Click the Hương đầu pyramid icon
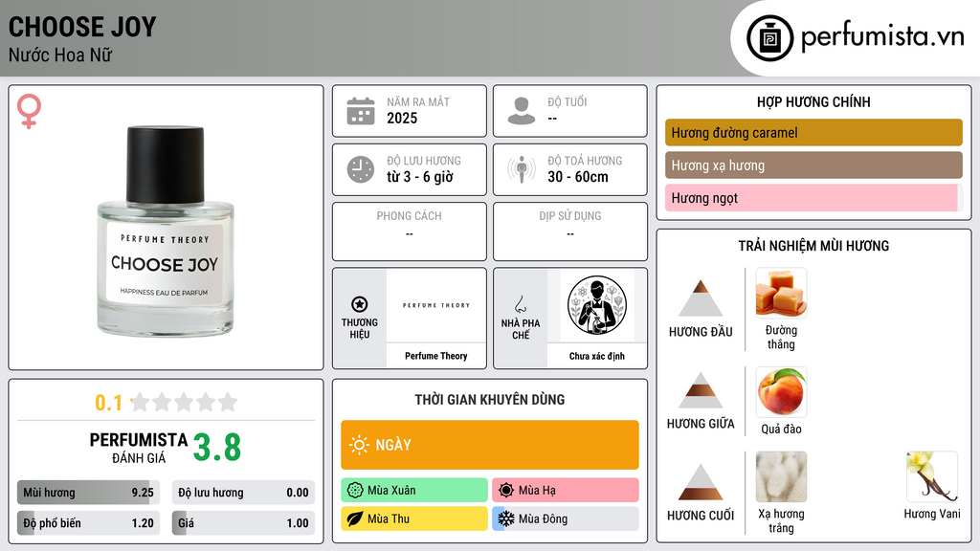 pos(701,298)
